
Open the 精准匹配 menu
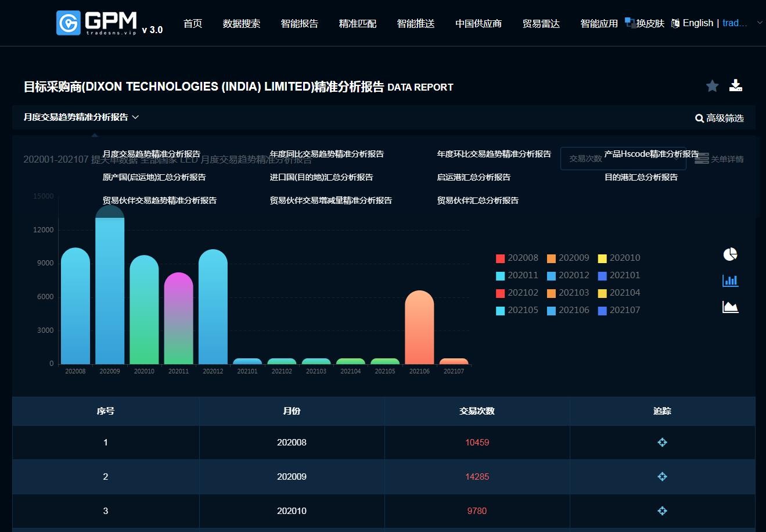(x=358, y=23)
